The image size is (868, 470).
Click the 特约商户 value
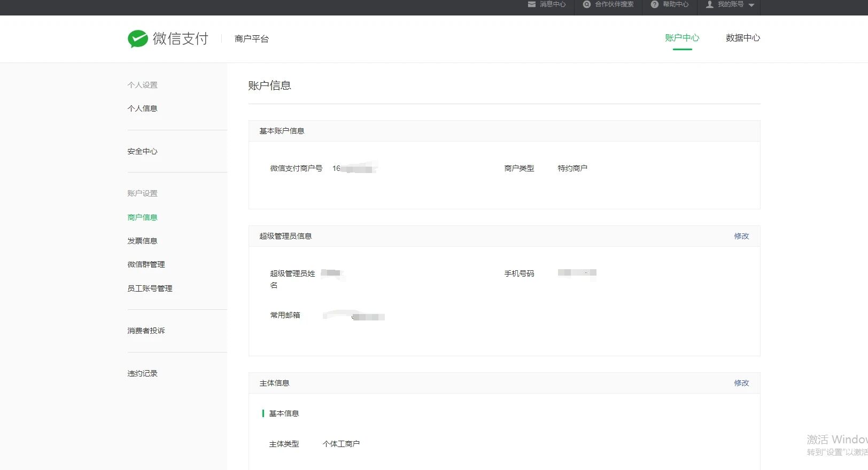572,168
